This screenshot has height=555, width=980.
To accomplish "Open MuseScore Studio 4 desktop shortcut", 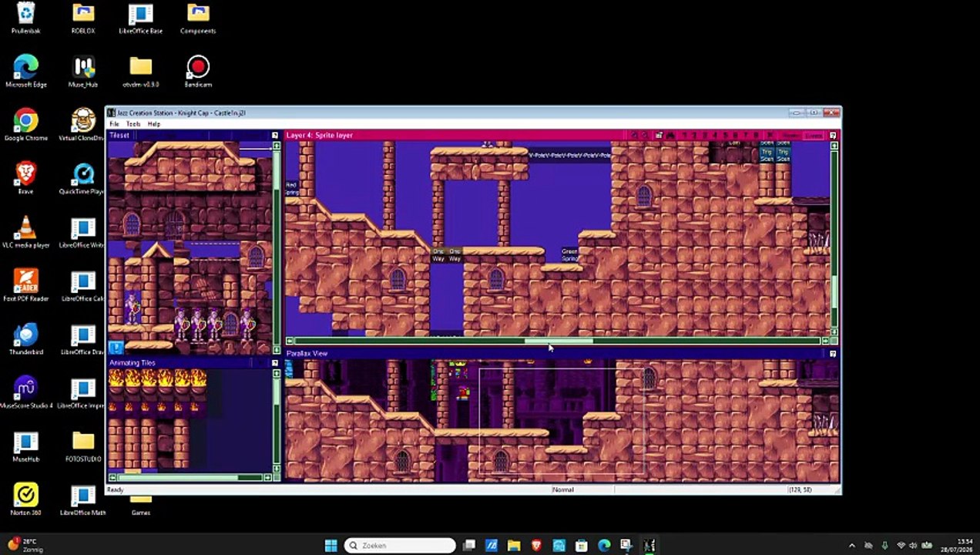I will coord(26,392).
